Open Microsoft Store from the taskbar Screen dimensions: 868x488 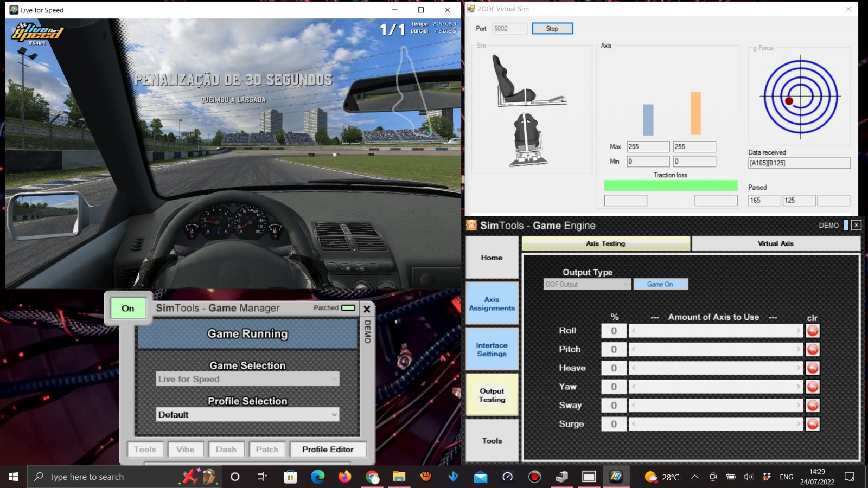pyautogui.click(x=290, y=477)
